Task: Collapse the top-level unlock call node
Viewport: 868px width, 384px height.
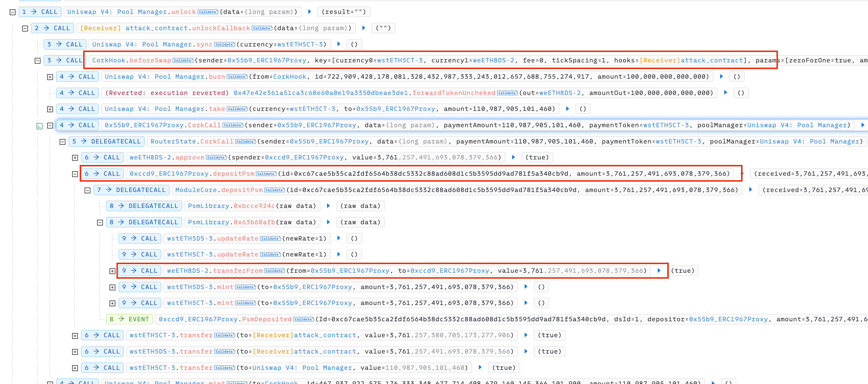Action: pos(12,12)
